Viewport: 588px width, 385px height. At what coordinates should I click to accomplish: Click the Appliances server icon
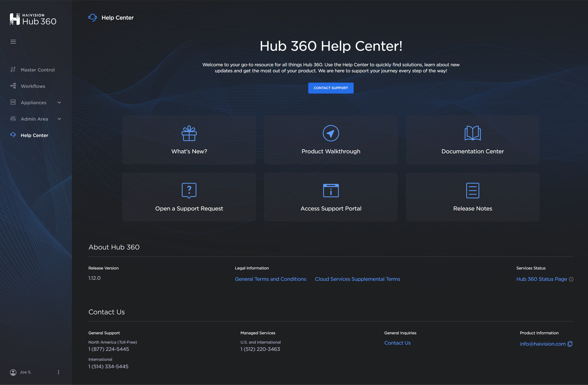click(x=13, y=102)
